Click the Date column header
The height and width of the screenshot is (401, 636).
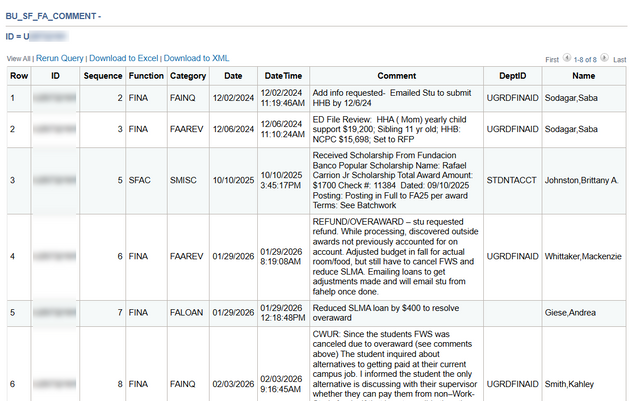click(233, 76)
